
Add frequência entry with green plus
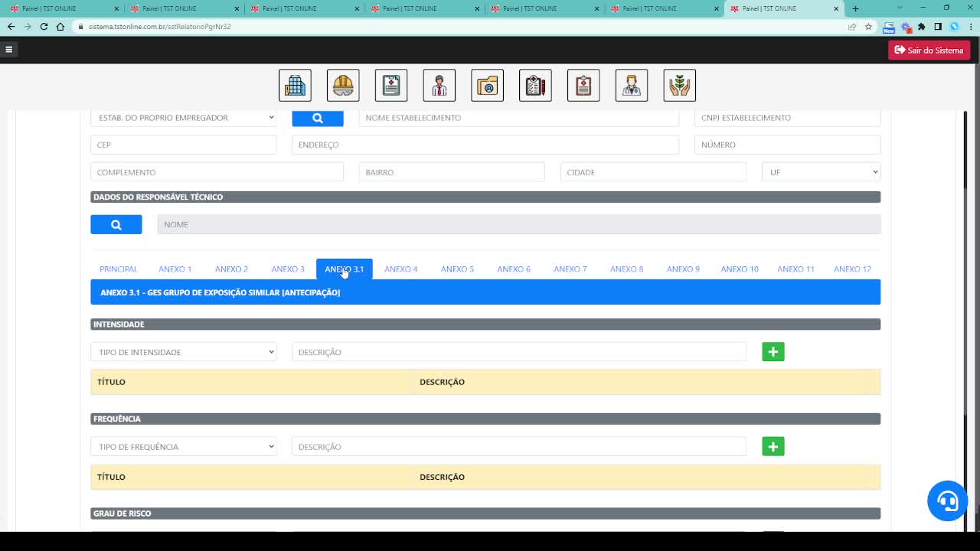pyautogui.click(x=773, y=446)
